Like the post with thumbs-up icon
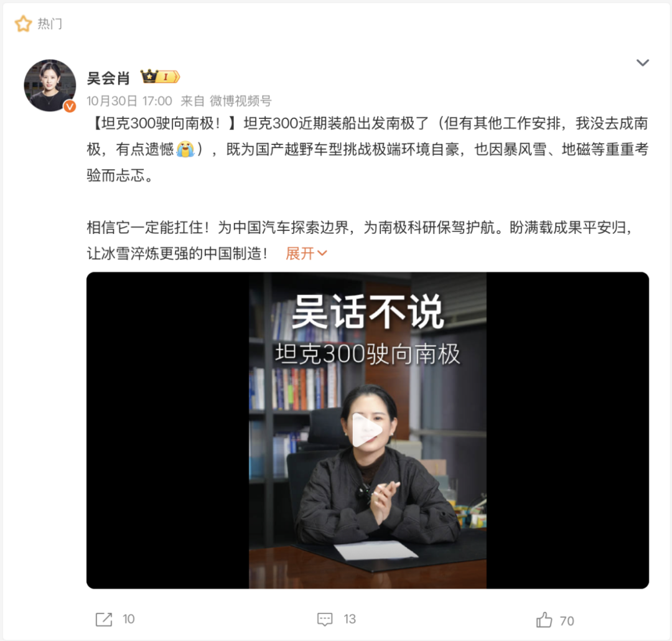This screenshot has height=641, width=672. (x=544, y=620)
